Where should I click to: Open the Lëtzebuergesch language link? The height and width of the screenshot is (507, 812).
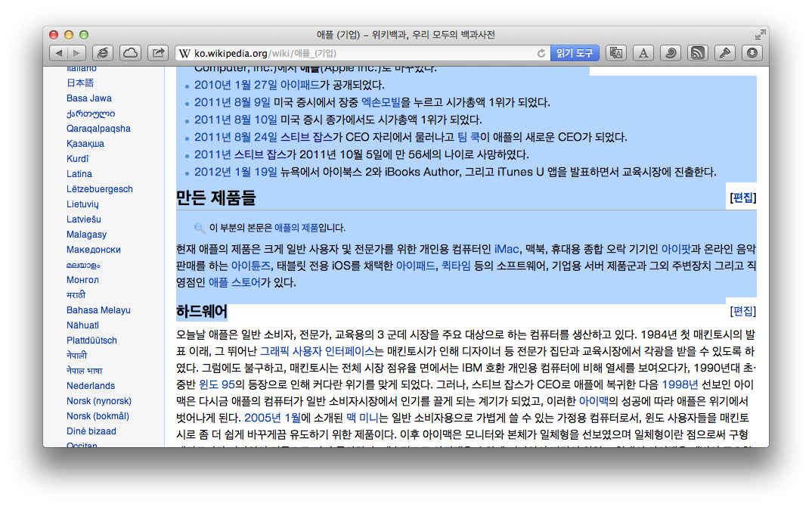pyautogui.click(x=100, y=188)
